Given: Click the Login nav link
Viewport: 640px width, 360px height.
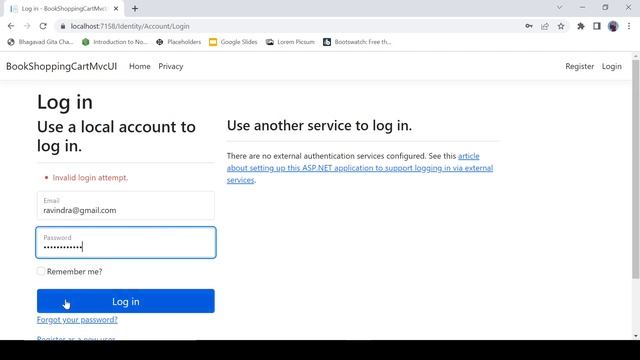Looking at the screenshot, I should [x=611, y=66].
